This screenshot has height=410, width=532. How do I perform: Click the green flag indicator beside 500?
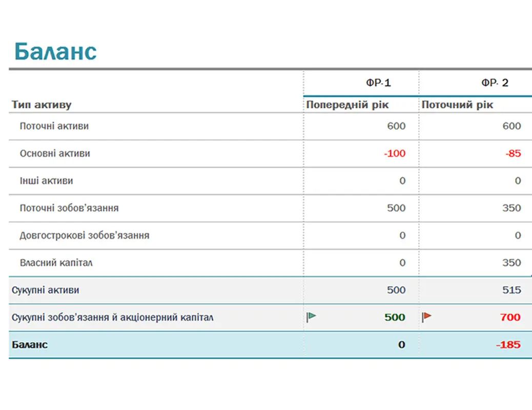click(313, 317)
